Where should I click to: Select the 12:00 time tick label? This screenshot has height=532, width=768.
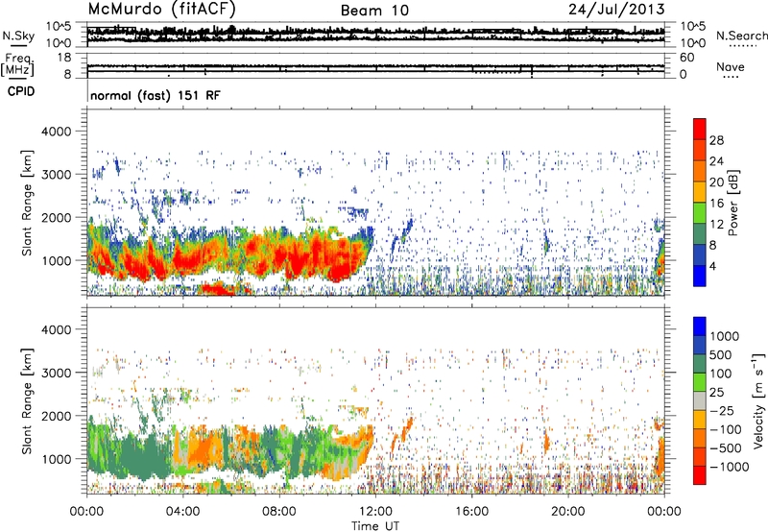(375, 512)
